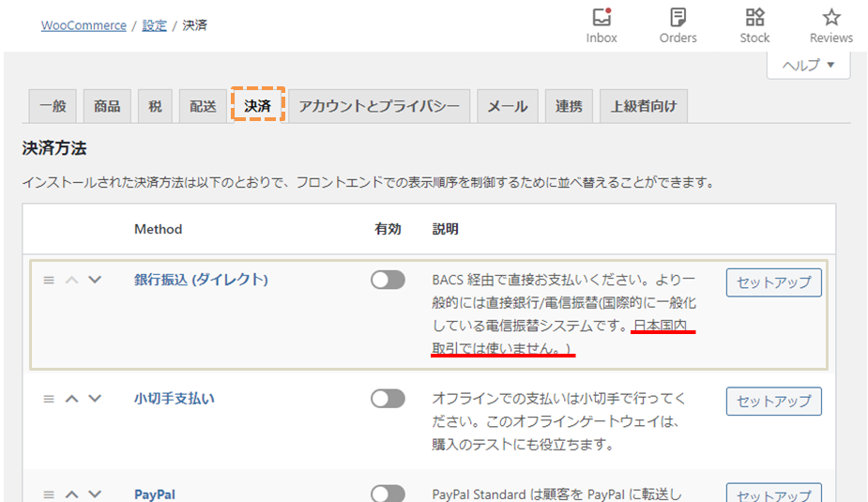The height and width of the screenshot is (502, 868).
Task: Switch to the 配送 tab
Action: pyautogui.click(x=203, y=106)
